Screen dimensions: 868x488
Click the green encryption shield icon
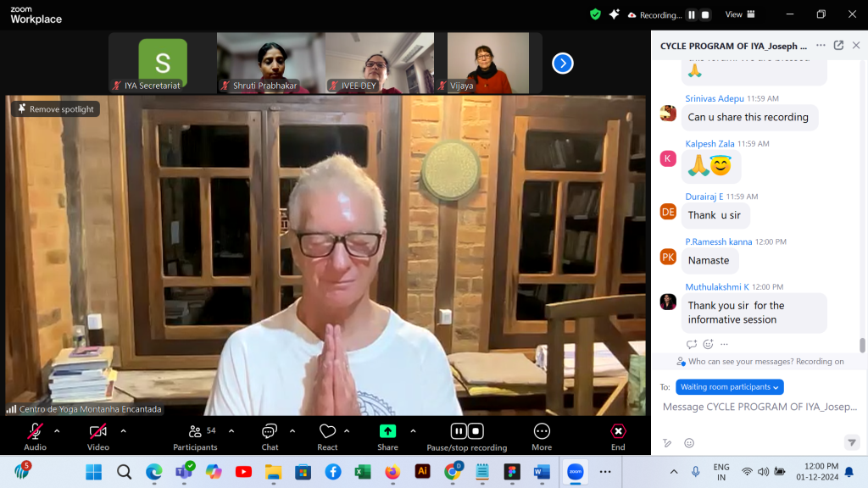click(595, 14)
